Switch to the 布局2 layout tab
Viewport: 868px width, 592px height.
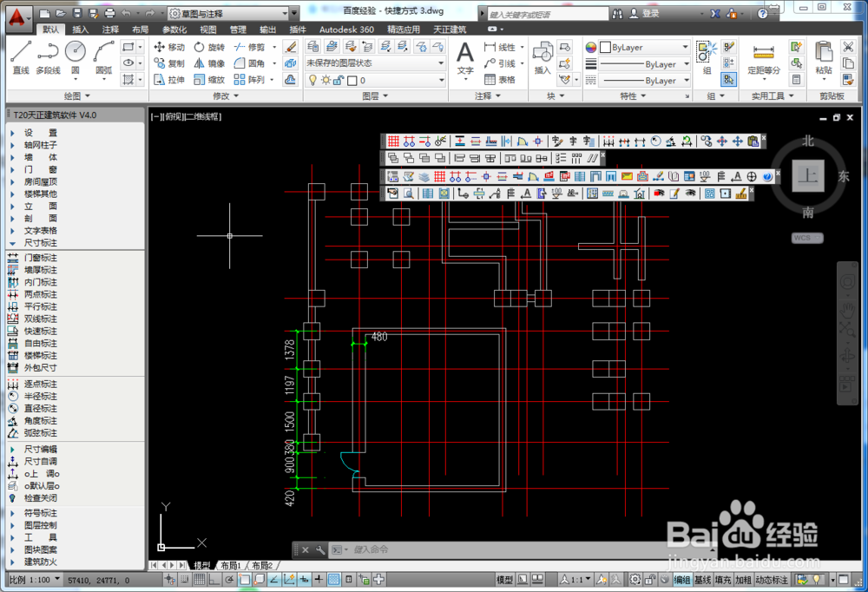pyautogui.click(x=262, y=565)
